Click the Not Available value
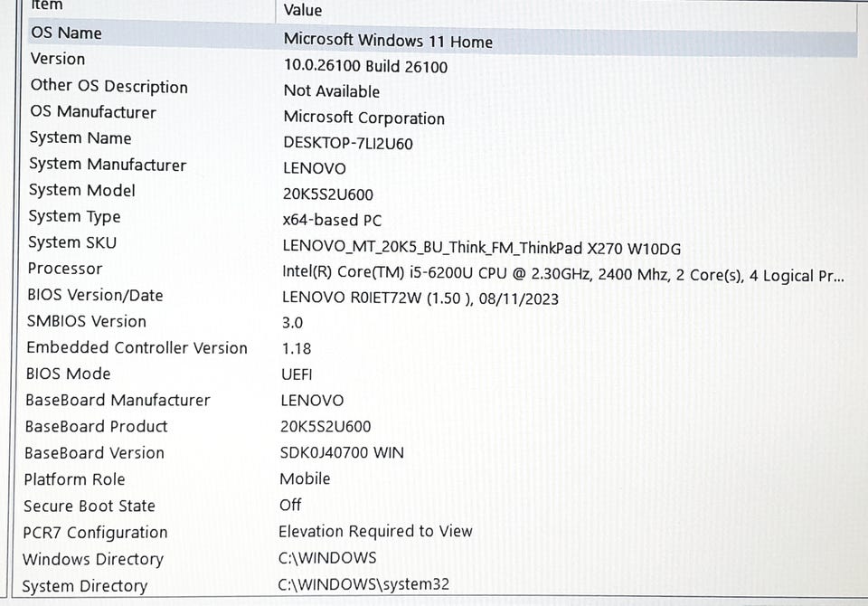The height and width of the screenshot is (606, 868). pyautogui.click(x=332, y=90)
